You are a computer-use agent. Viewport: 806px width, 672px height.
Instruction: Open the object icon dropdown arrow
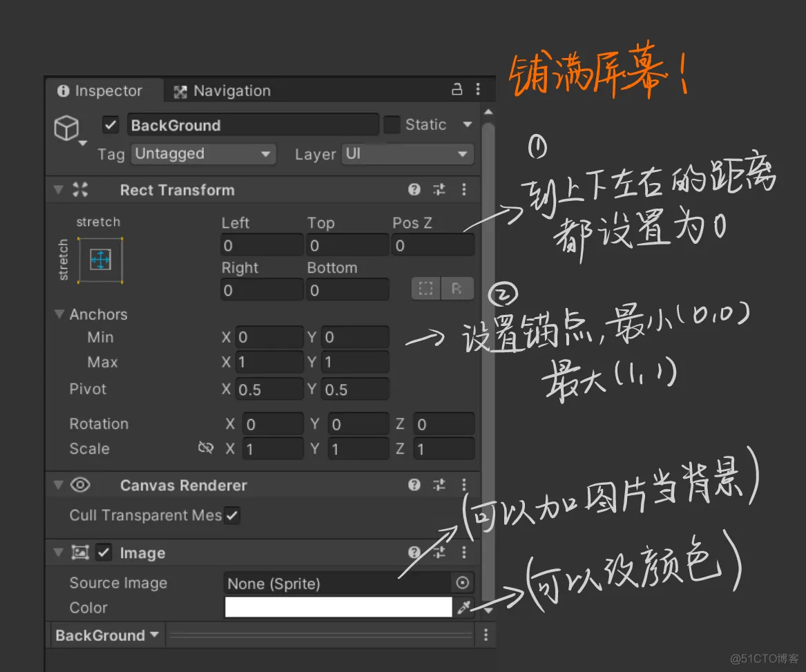click(83, 144)
